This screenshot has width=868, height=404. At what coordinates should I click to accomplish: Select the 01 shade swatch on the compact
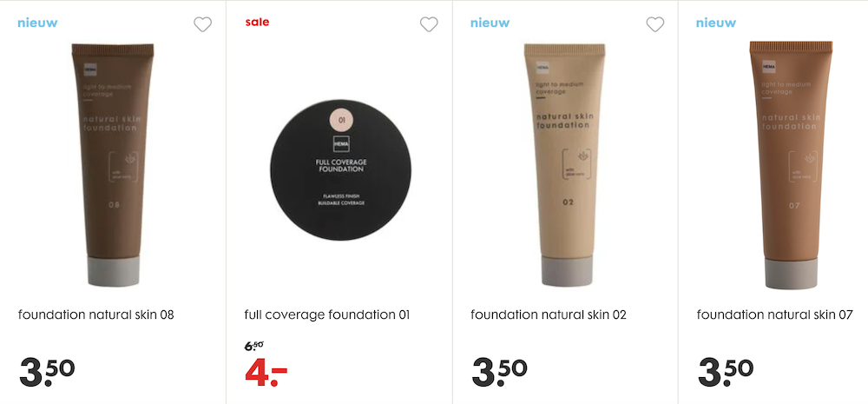pyautogui.click(x=341, y=120)
